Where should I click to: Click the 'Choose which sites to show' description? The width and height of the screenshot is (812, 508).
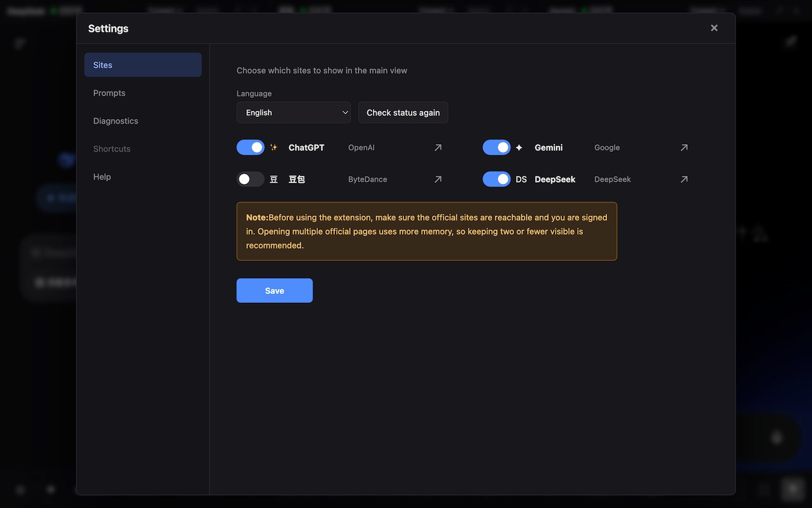pos(322,70)
